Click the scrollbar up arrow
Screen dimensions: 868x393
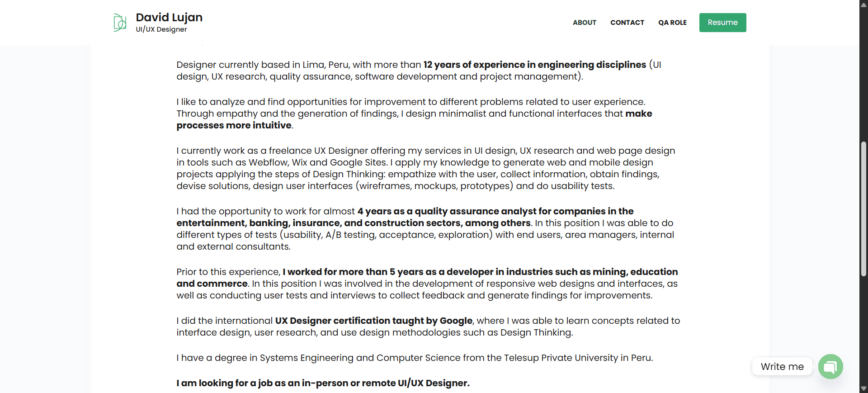click(863, 5)
